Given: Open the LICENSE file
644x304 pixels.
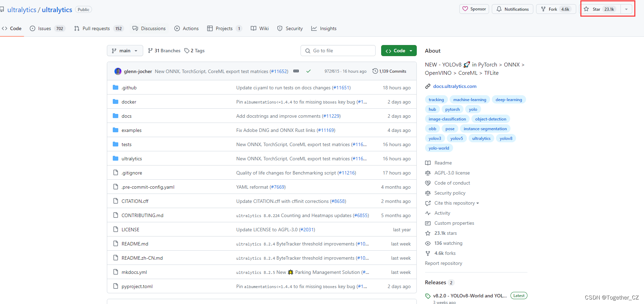Looking at the screenshot, I should coord(130,230).
